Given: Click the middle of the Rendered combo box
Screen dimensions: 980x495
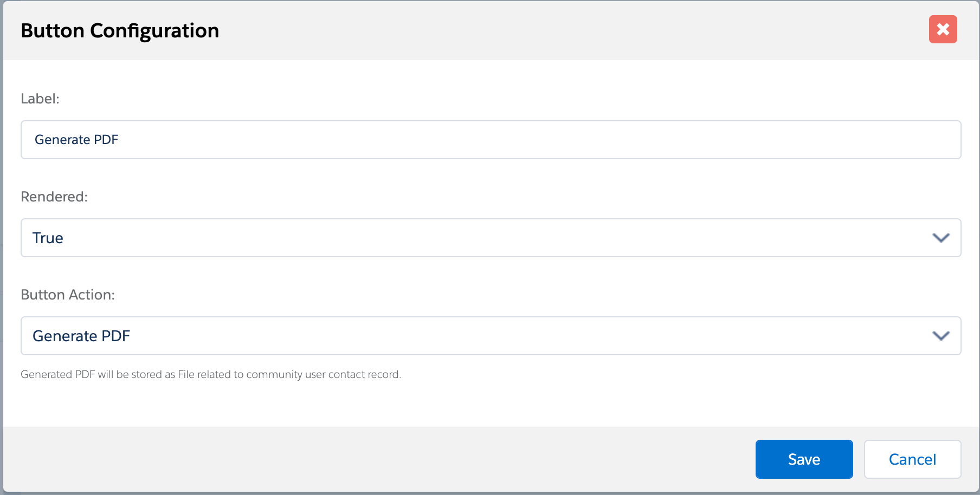Looking at the screenshot, I should 491,238.
